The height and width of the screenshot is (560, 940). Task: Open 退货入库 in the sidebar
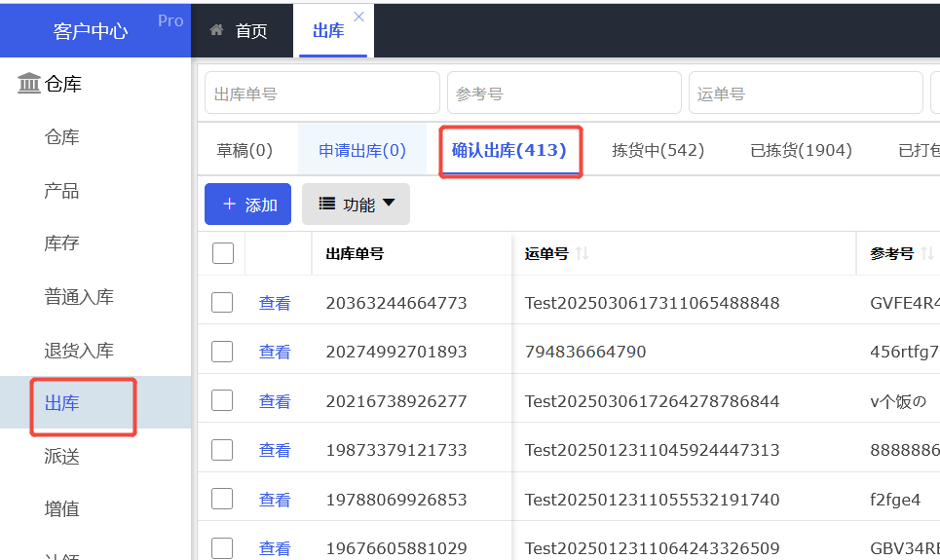click(79, 351)
